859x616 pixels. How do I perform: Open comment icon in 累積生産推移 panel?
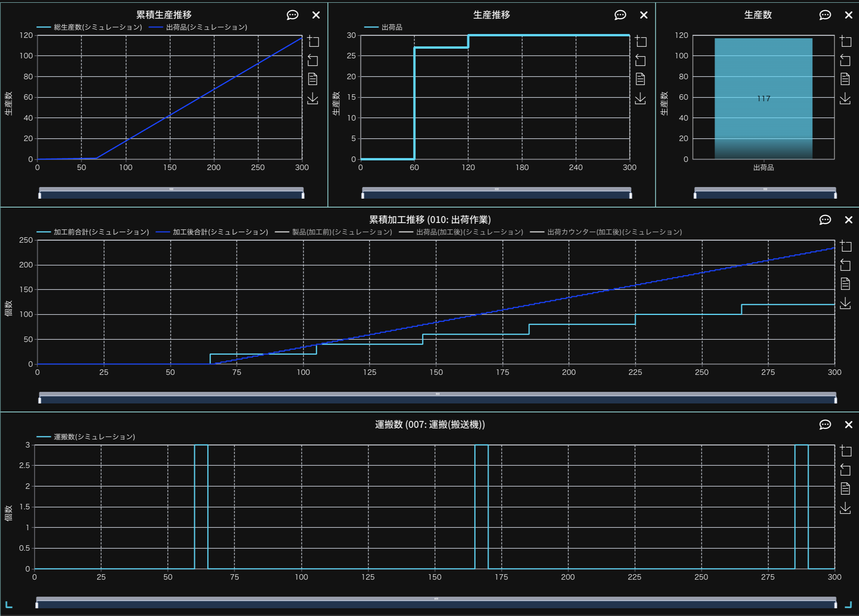tap(292, 15)
